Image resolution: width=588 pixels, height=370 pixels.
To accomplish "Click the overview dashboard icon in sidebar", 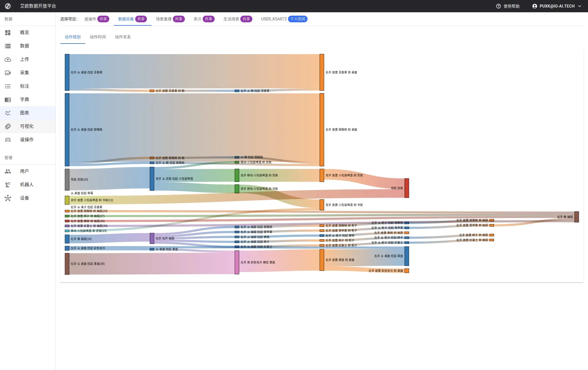I will click(x=8, y=33).
